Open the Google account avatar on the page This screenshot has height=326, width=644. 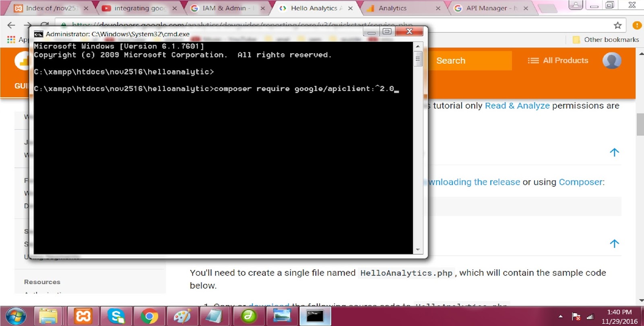612,60
